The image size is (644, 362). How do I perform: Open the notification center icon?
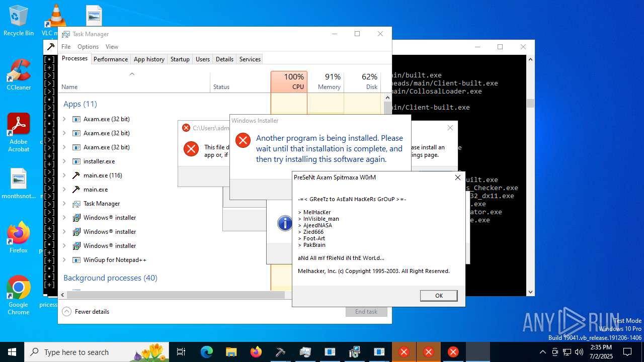coord(627,352)
